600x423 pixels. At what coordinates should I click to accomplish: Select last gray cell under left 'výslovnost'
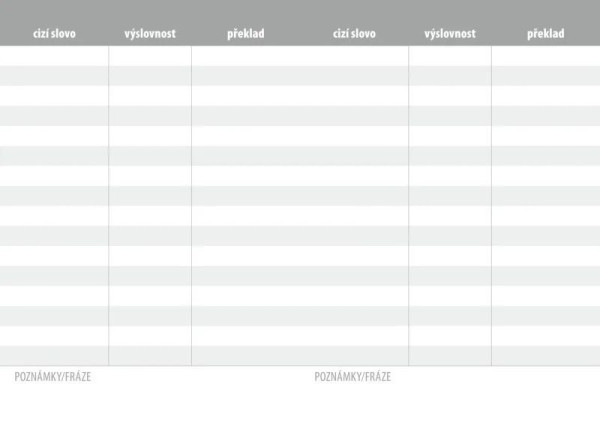click(x=150, y=356)
